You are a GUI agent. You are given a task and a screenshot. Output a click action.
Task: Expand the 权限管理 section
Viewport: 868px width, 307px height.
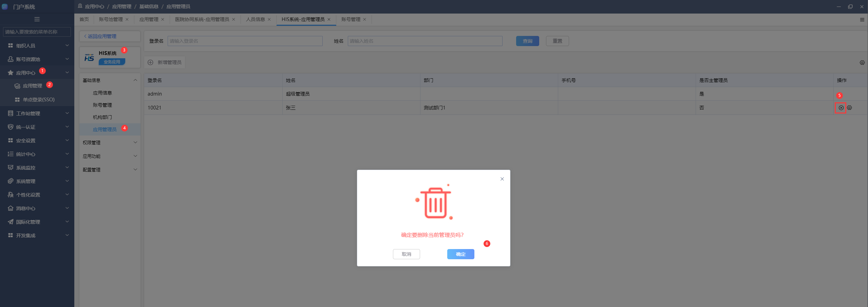point(110,143)
